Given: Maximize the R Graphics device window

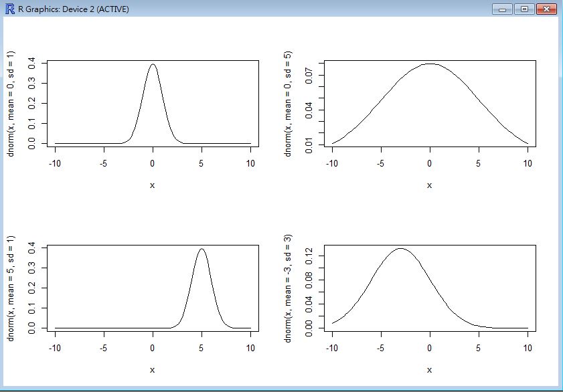Looking at the screenshot, I should tap(524, 9).
